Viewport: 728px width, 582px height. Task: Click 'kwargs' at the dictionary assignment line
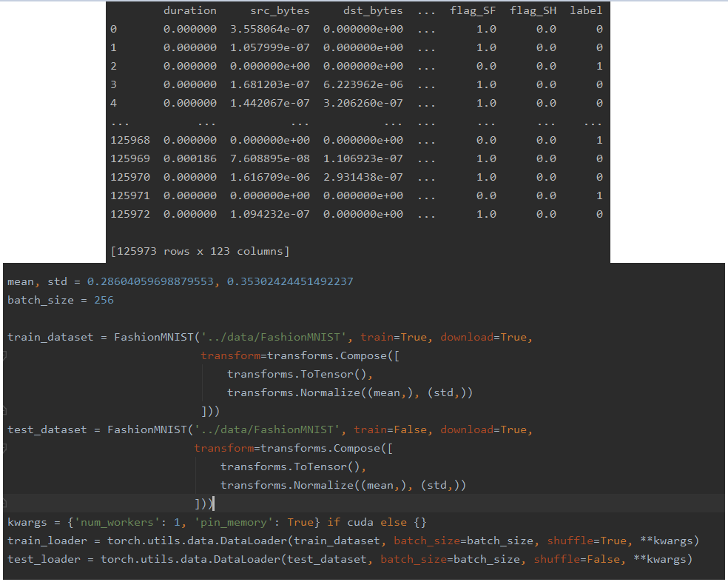pyautogui.click(x=27, y=523)
